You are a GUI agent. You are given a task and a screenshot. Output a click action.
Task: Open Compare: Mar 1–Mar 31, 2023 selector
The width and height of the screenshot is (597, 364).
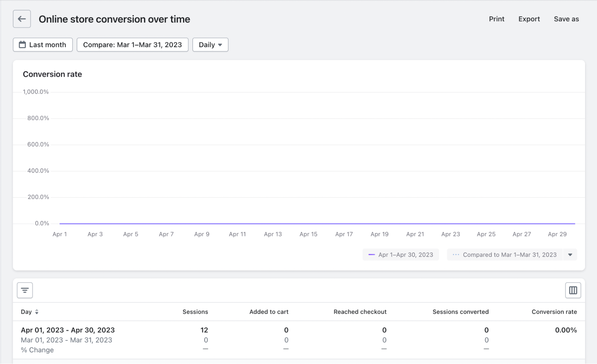click(x=132, y=45)
